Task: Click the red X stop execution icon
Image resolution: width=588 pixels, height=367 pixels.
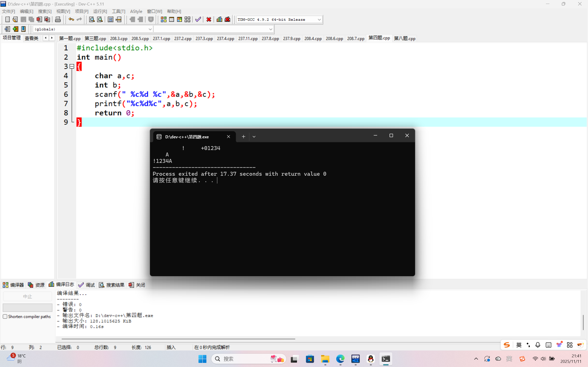Action: [209, 19]
